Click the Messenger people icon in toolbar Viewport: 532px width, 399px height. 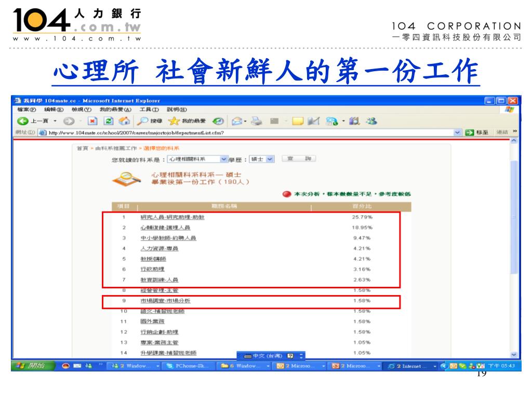point(371,121)
